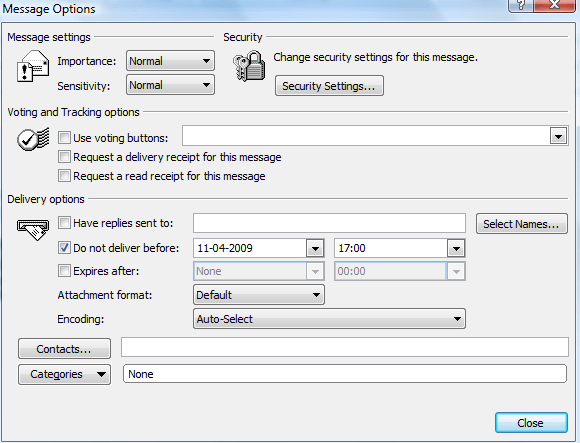Click the importance envelope icon
The height and width of the screenshot is (443, 580).
point(33,67)
